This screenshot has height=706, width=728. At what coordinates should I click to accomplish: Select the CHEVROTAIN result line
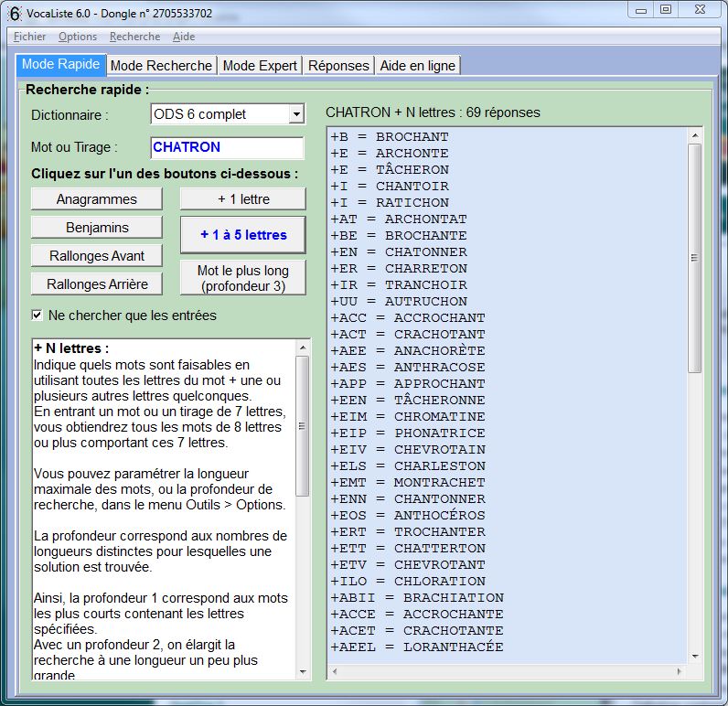pyautogui.click(x=408, y=450)
